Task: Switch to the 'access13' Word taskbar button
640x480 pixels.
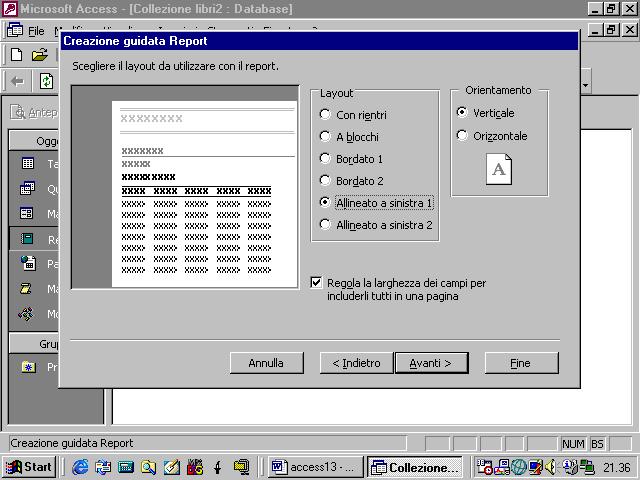Action: click(x=315, y=467)
